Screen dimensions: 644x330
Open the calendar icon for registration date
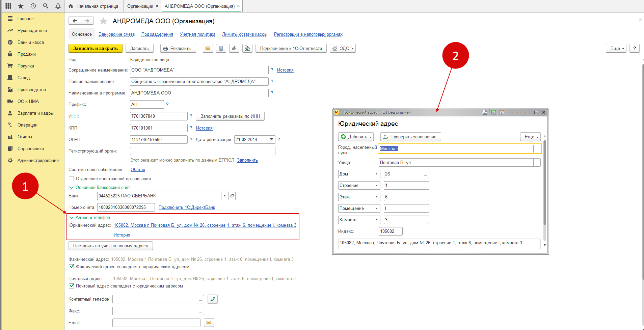click(272, 140)
